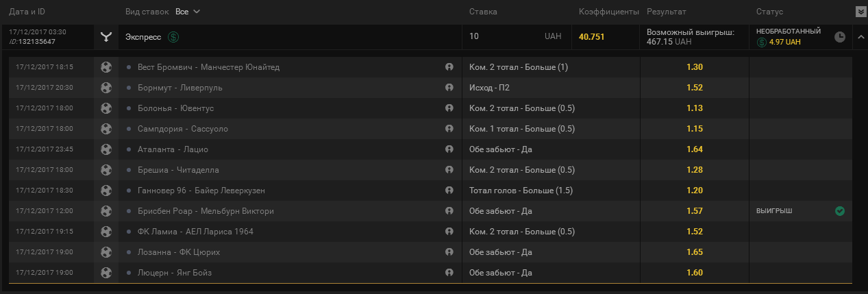Click the Статус column header
This screenshot has height=294, width=868.
coord(770,12)
